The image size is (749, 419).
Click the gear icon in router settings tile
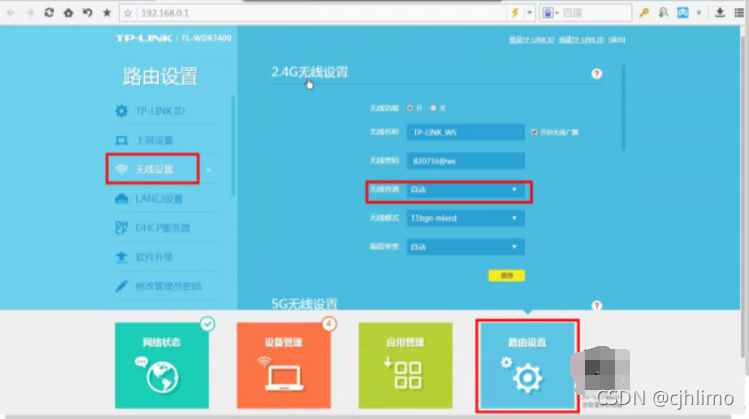click(x=527, y=378)
